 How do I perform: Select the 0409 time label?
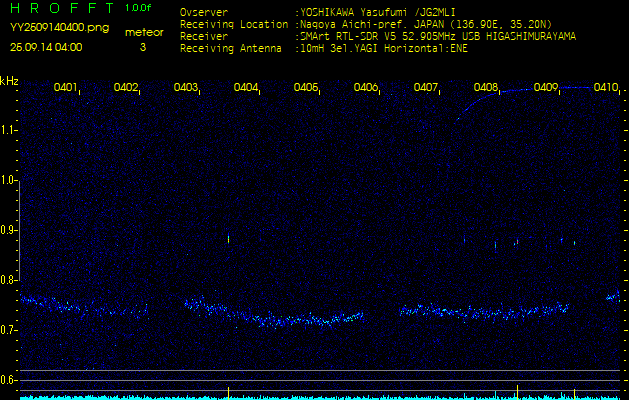tap(546, 88)
